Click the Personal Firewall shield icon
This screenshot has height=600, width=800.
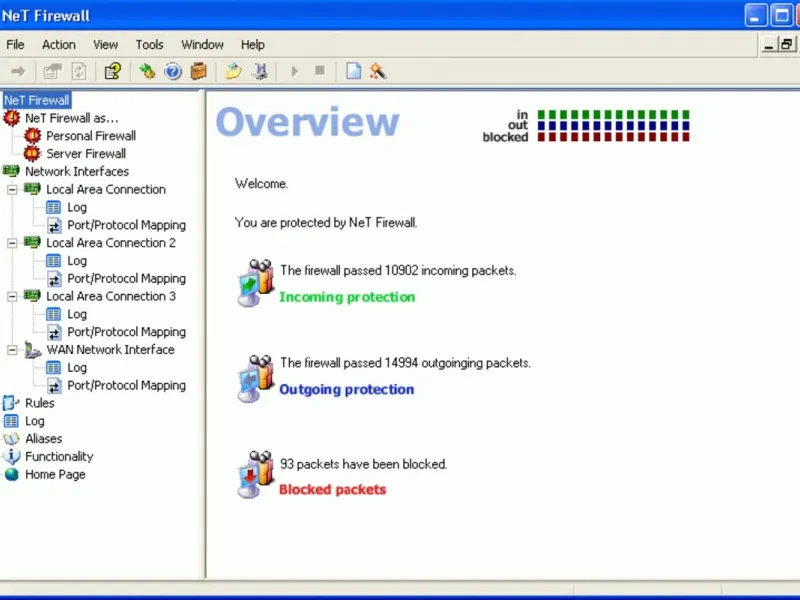click(x=33, y=136)
